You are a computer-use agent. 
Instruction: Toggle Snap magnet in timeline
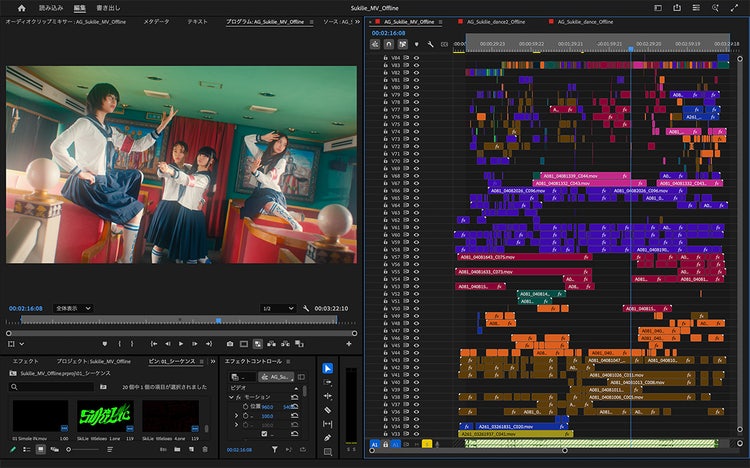tap(388, 44)
